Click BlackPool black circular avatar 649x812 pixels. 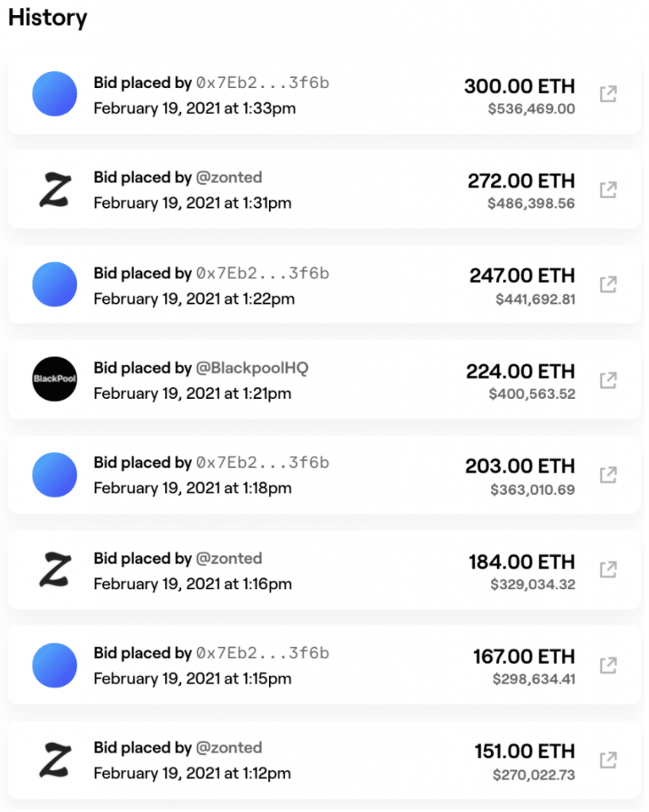(55, 379)
